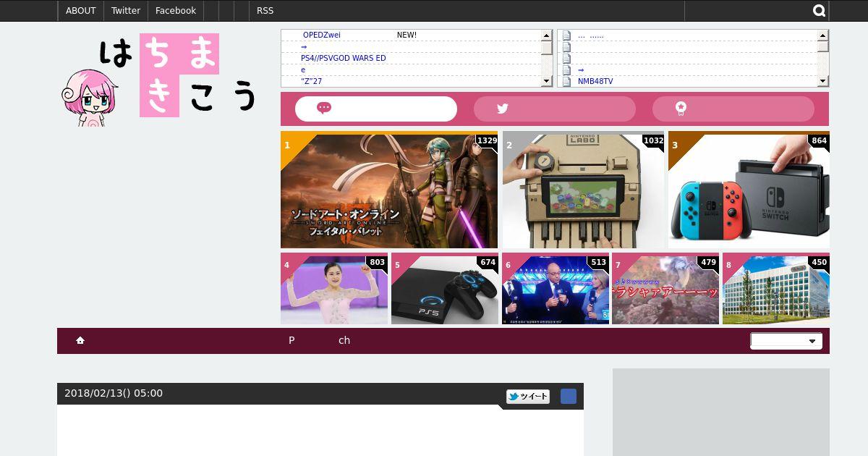Viewport: 868px width, 456px height.
Task: Click the blue Facebook share square
Action: 569,396
